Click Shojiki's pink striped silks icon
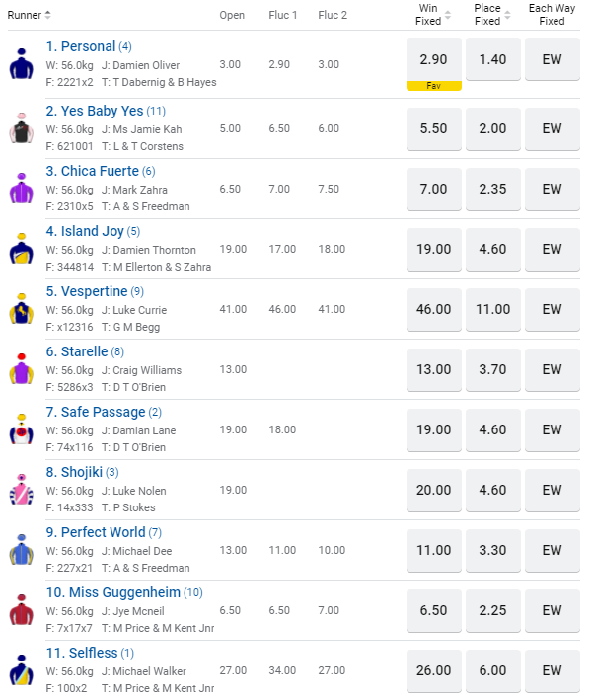Screen dimensions: 593x700 pyautogui.click(x=21, y=490)
